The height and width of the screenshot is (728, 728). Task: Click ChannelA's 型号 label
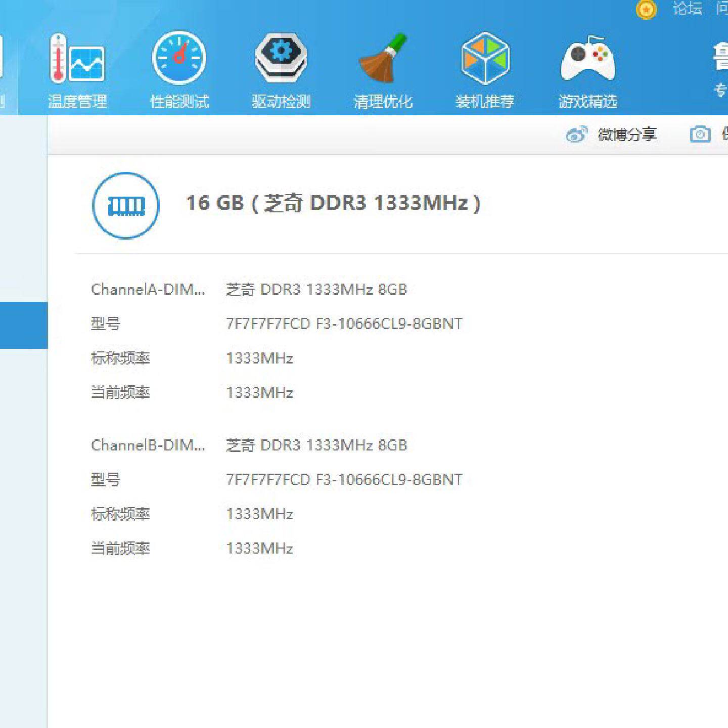click(x=106, y=324)
